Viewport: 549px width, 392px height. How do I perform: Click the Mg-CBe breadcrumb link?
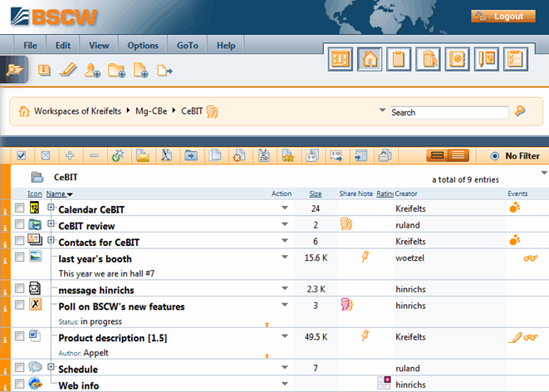[x=151, y=111]
